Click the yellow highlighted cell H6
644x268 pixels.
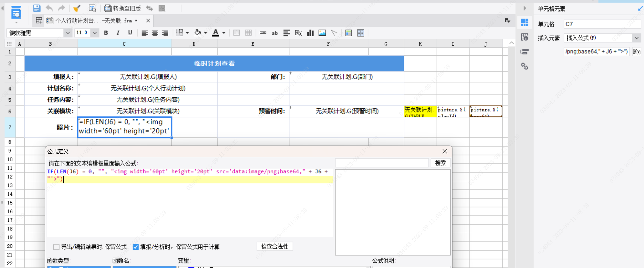click(x=420, y=111)
